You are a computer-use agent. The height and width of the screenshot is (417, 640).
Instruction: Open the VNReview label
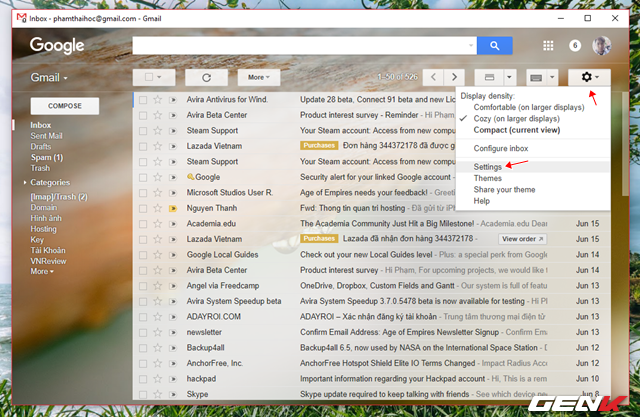pyautogui.click(x=48, y=261)
